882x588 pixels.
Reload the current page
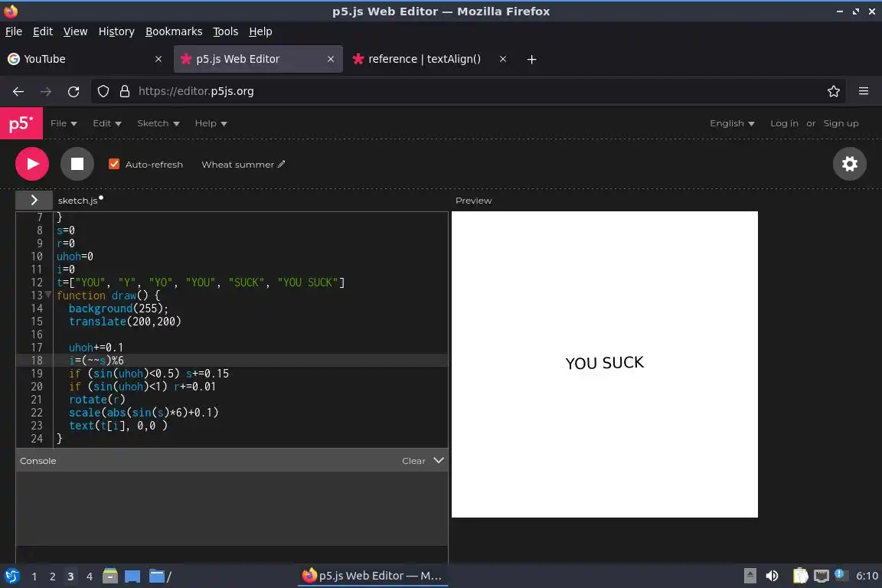(73, 91)
